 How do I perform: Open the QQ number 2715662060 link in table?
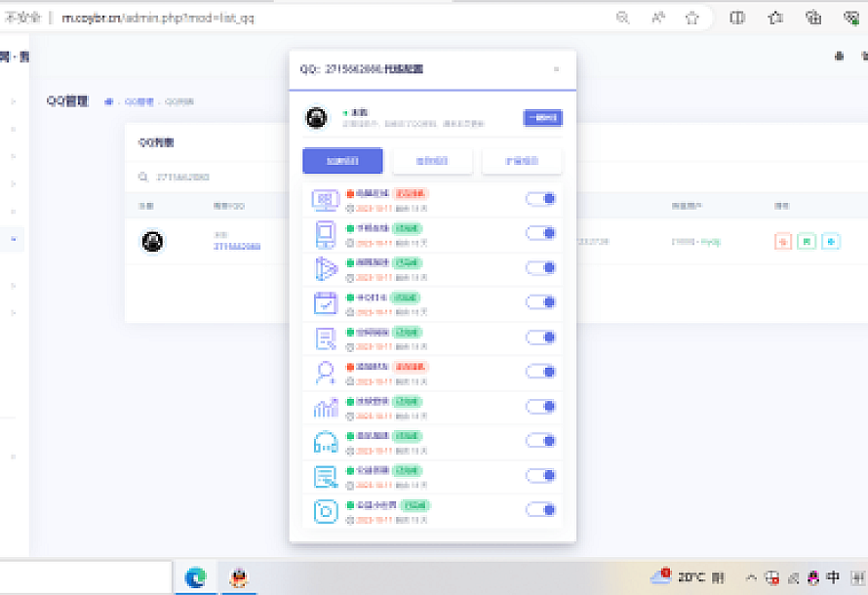click(237, 247)
